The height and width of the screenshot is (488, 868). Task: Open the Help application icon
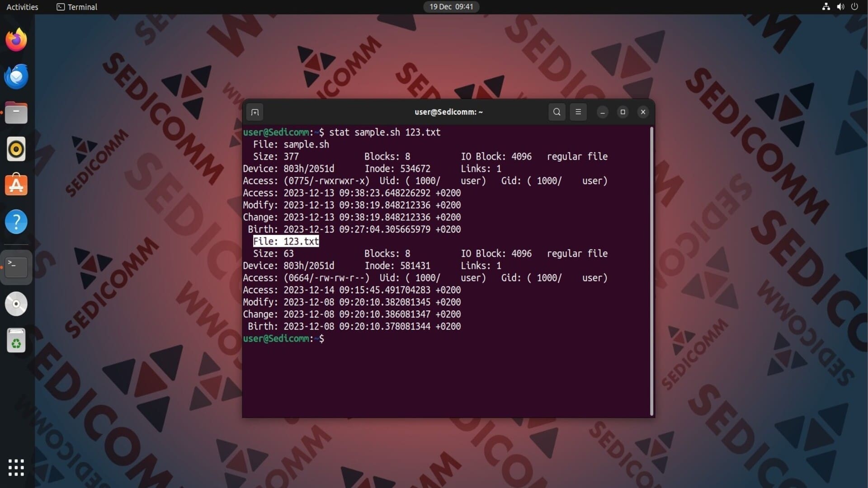click(x=16, y=221)
